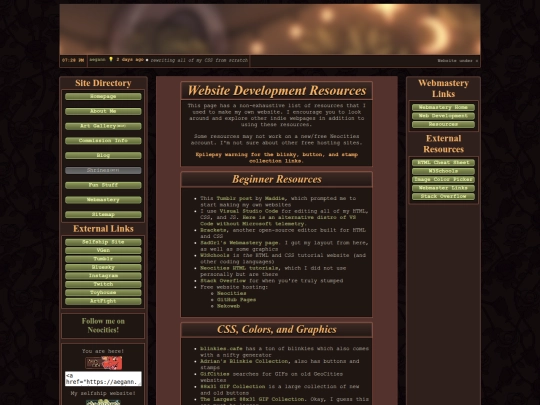Click the 'Site Directory' sidebar heading
This screenshot has height=405, width=540.
click(103, 83)
